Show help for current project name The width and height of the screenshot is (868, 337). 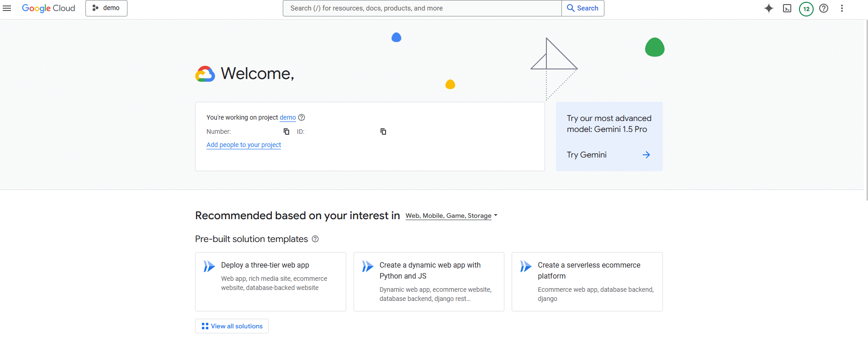click(x=302, y=117)
